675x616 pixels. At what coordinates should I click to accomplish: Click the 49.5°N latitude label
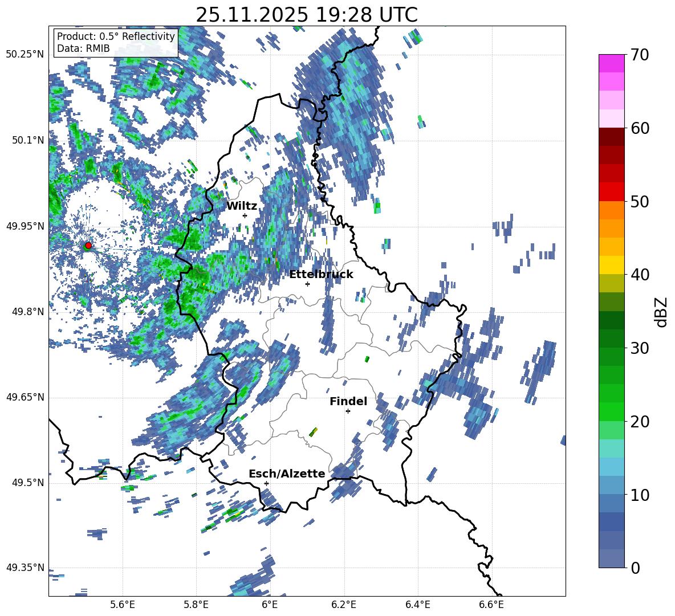click(x=27, y=483)
